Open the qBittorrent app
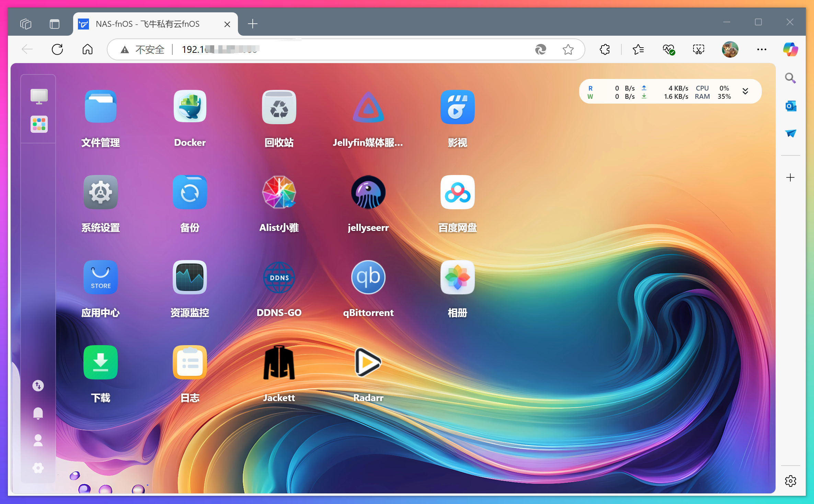814x504 pixels. 368,277
